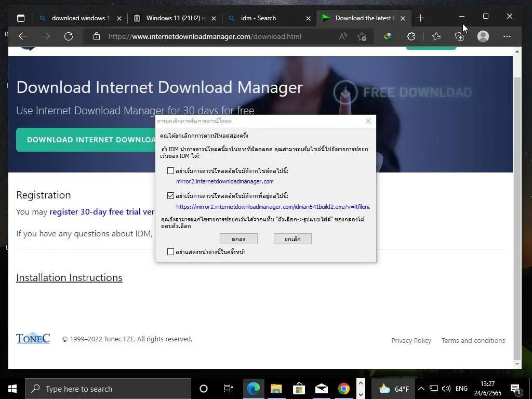Click Download Internet Download Manager green button
The width and height of the screenshot is (532, 399).
[x=86, y=140]
